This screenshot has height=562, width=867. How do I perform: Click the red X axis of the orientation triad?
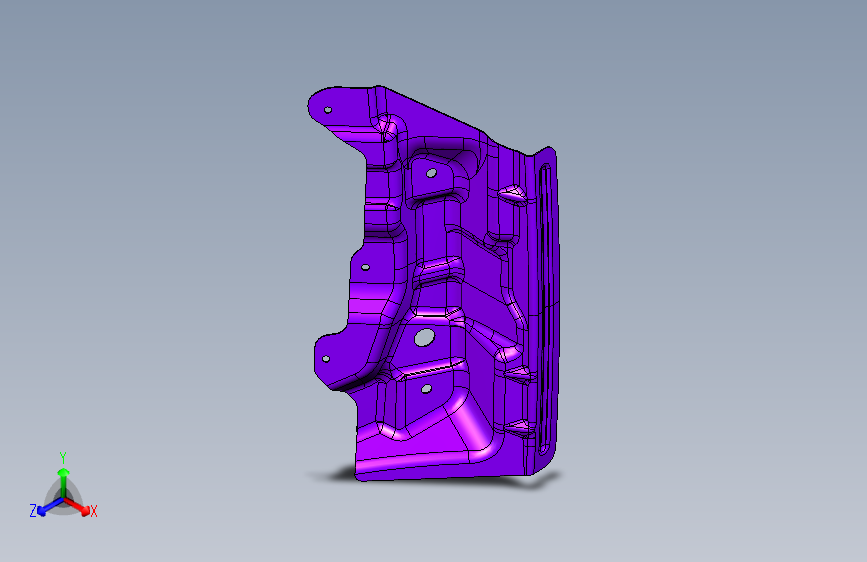(x=77, y=506)
